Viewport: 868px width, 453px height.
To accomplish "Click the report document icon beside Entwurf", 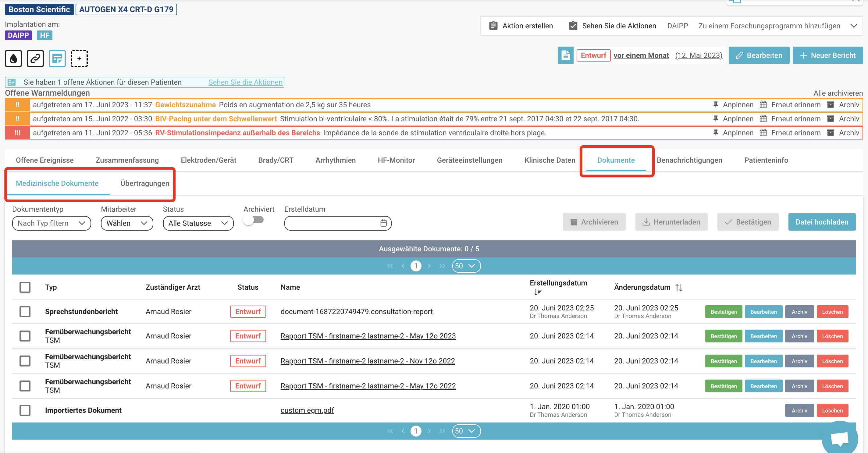I will coord(565,55).
